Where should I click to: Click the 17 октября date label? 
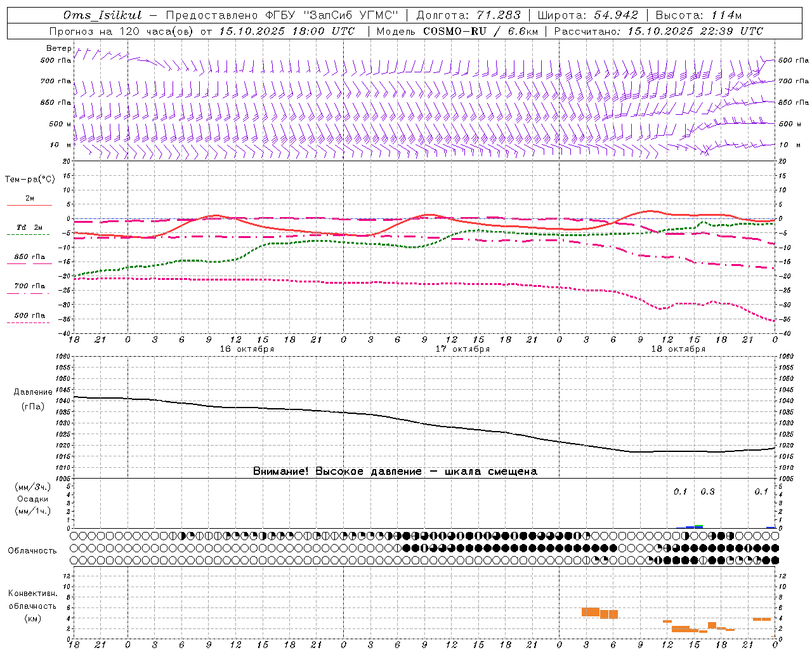(x=462, y=349)
